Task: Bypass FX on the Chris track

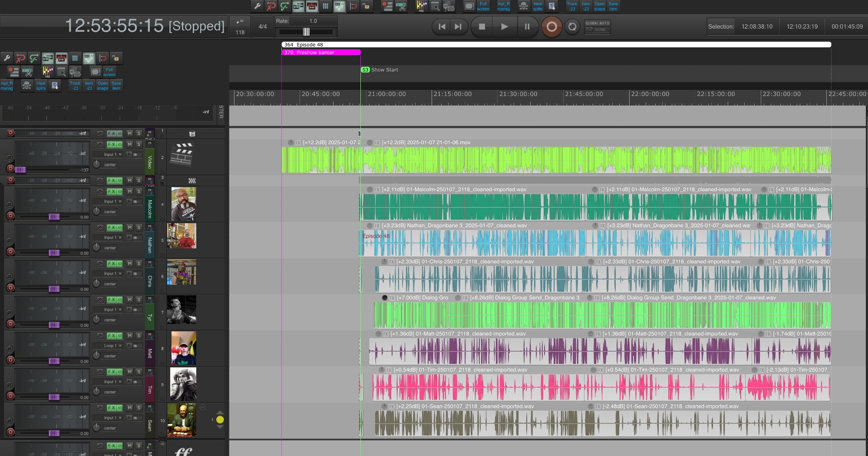Action: point(119,264)
